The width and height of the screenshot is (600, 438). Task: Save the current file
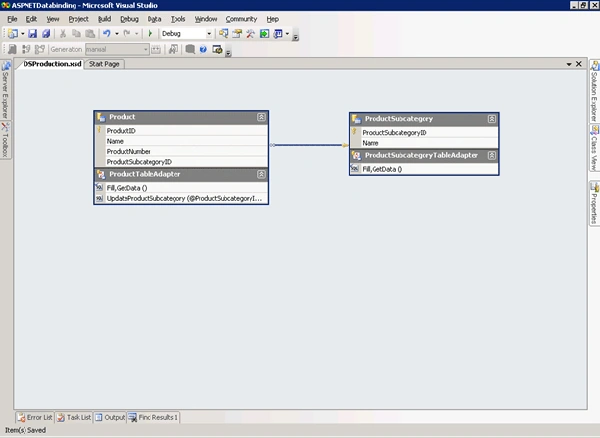[33, 34]
